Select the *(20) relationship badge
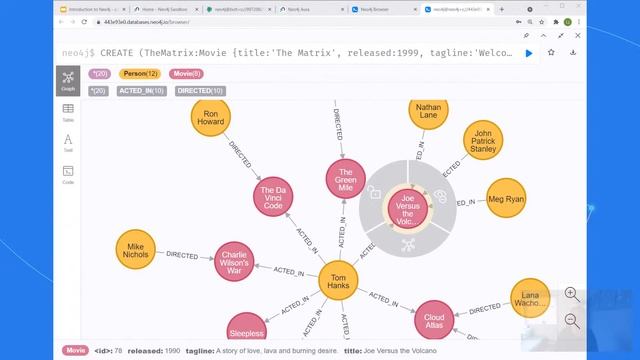 [98, 91]
